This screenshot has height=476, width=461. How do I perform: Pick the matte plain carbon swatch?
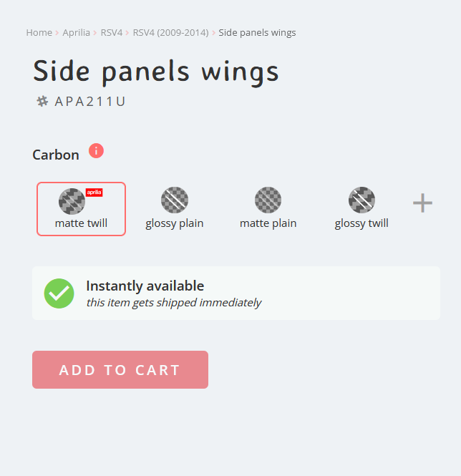coord(268,200)
